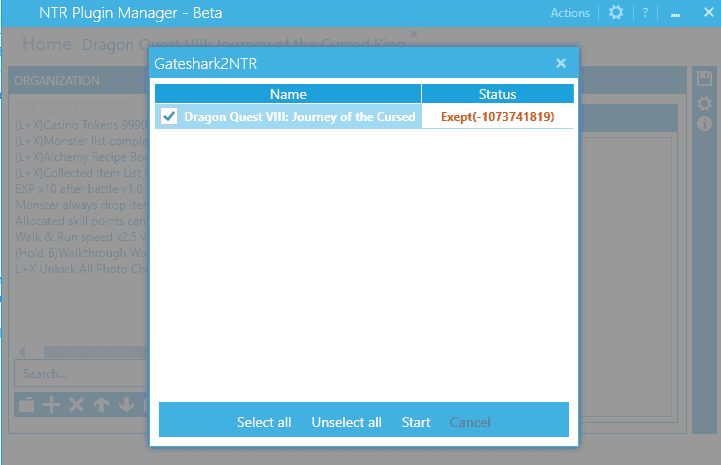Viewport: 721px width, 465px height.
Task: Click Select all in the dialog
Action: (264, 422)
